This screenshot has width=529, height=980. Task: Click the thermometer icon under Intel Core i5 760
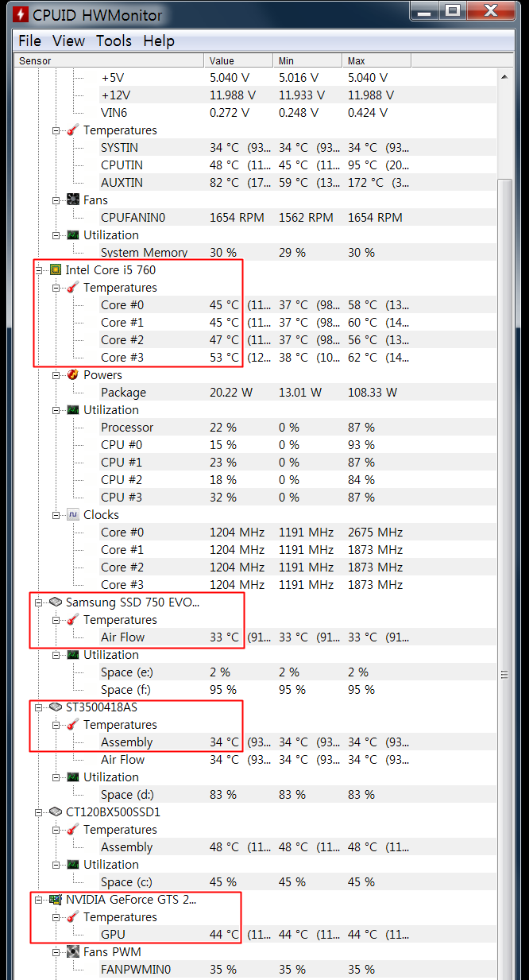coord(73,288)
